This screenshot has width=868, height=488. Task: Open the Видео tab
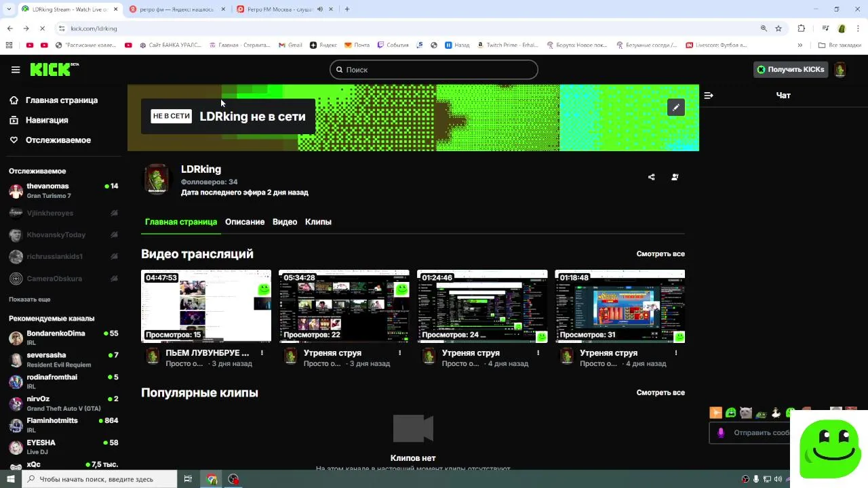pyautogui.click(x=285, y=222)
